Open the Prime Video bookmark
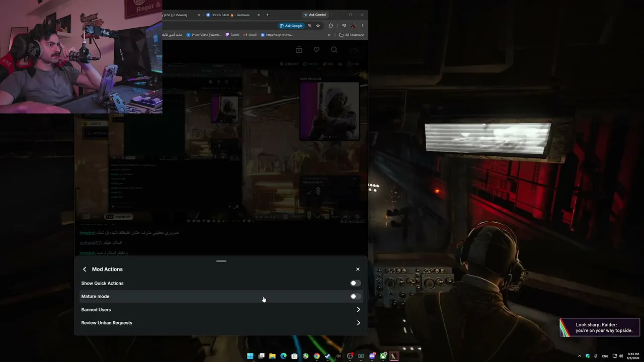 click(x=204, y=35)
